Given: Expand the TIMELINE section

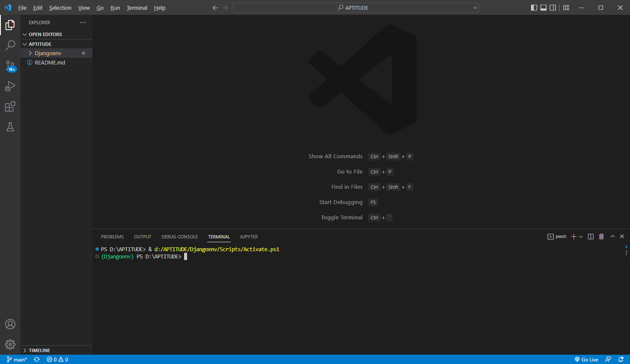Looking at the screenshot, I should pos(56,350).
